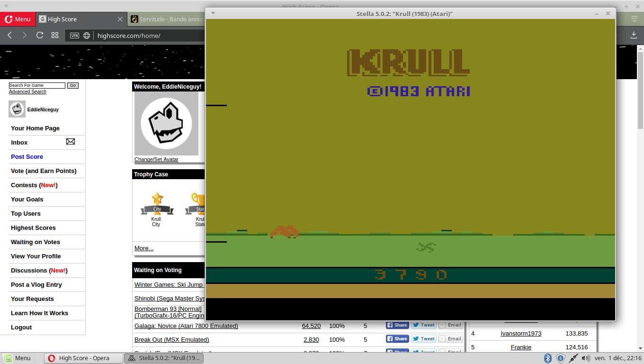644x364 pixels.
Task: Open the red Opera Menu button
Action: click(x=17, y=19)
